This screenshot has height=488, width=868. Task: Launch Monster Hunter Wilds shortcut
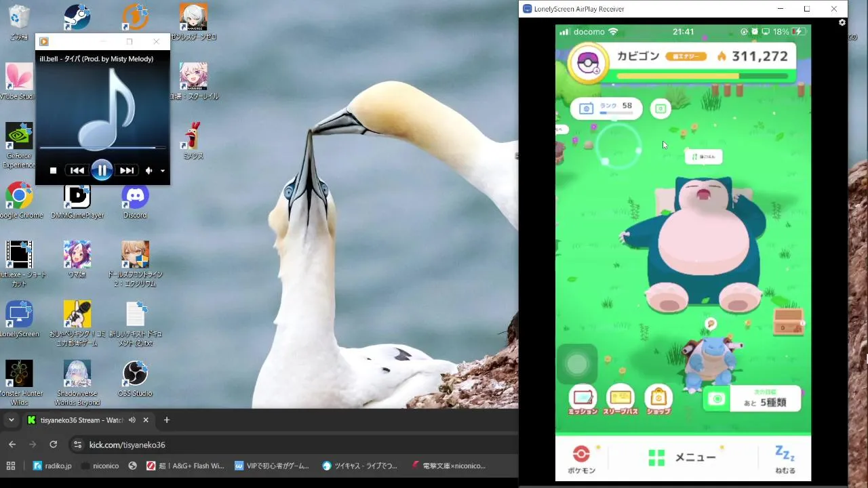[x=20, y=383]
